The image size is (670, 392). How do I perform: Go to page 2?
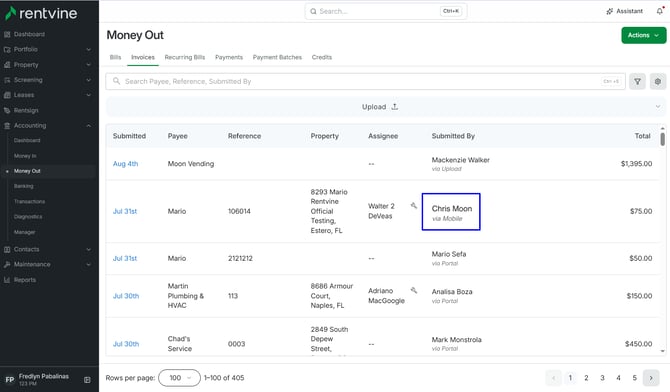(586, 378)
